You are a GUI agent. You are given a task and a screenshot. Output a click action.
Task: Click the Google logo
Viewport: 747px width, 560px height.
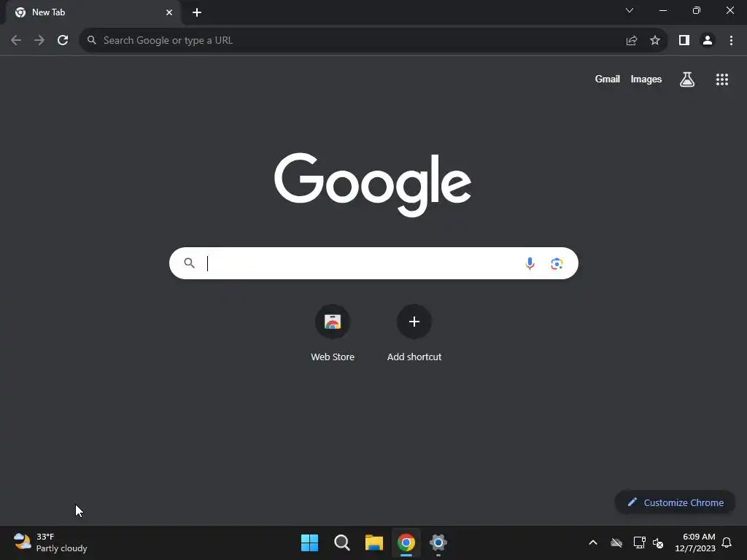(x=373, y=184)
